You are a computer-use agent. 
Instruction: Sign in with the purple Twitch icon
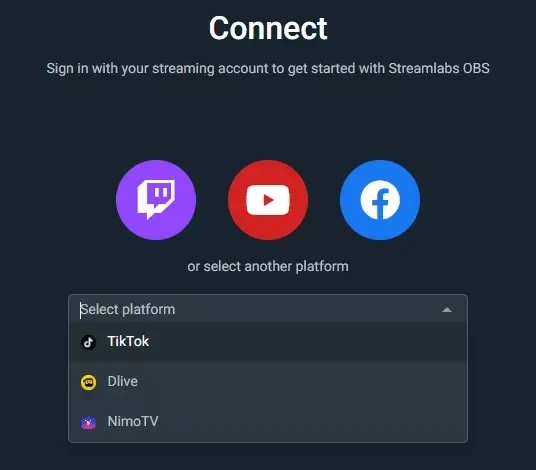(156, 200)
